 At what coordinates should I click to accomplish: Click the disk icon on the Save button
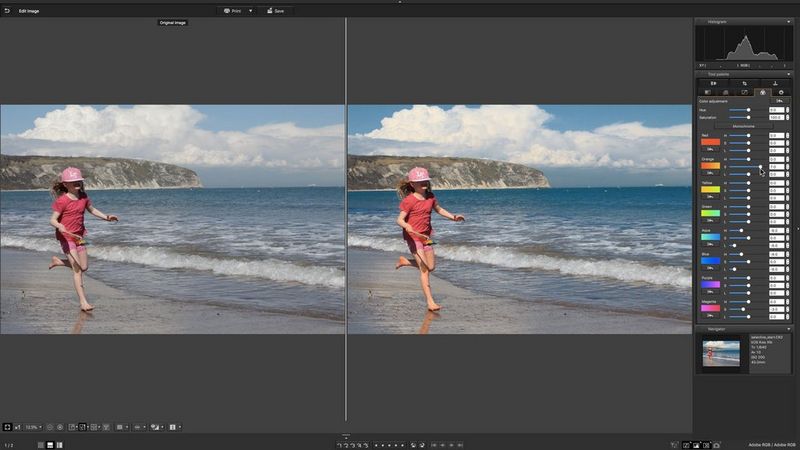tap(267, 11)
